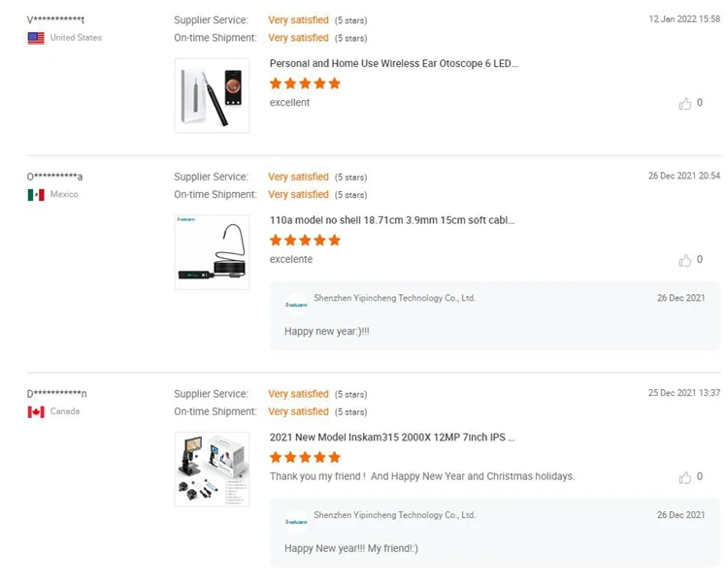Click Shenzhen Yipincheng Technology name in the second reply
This screenshot has height=585, width=728.
(394, 516)
